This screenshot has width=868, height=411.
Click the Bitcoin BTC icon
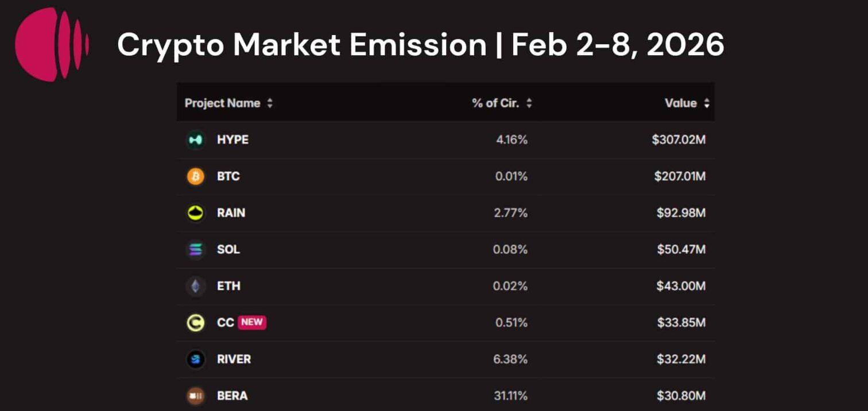tap(196, 176)
